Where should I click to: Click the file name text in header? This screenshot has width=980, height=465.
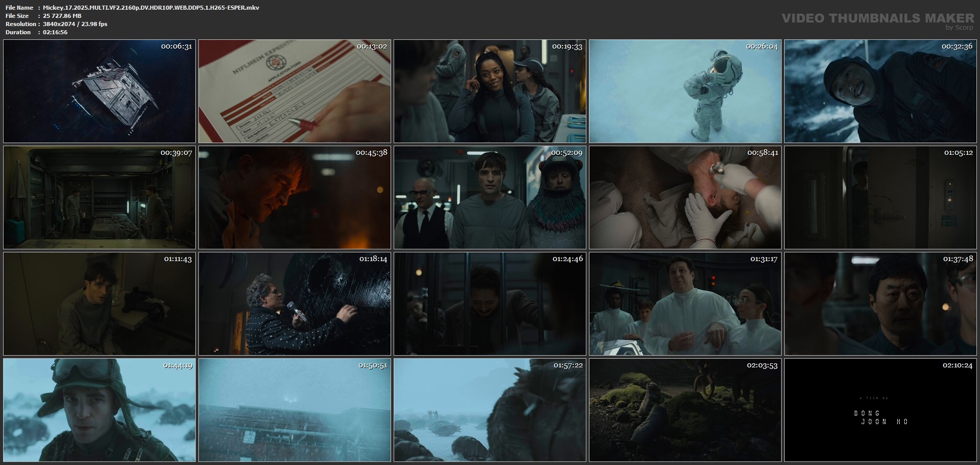click(x=151, y=8)
